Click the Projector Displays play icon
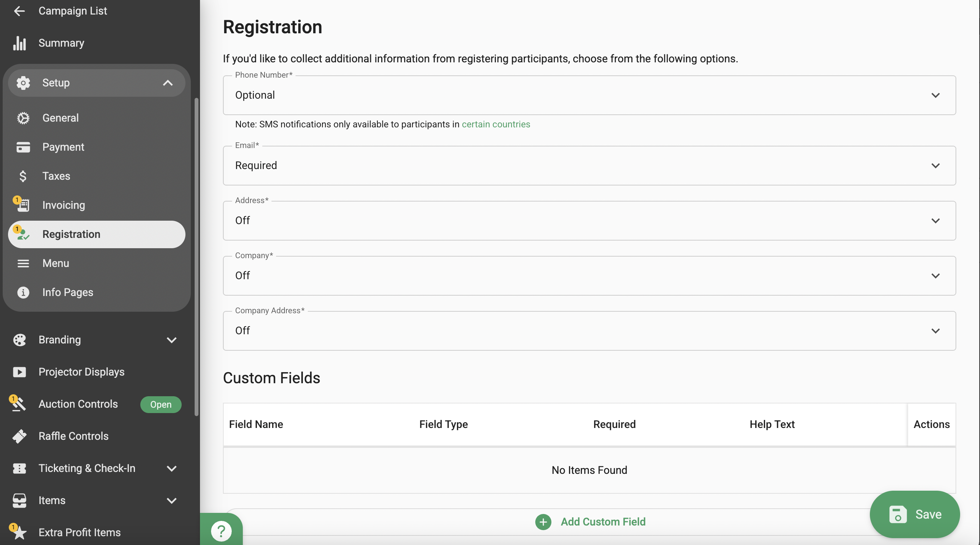Screen dimensions: 980x545 [19, 372]
